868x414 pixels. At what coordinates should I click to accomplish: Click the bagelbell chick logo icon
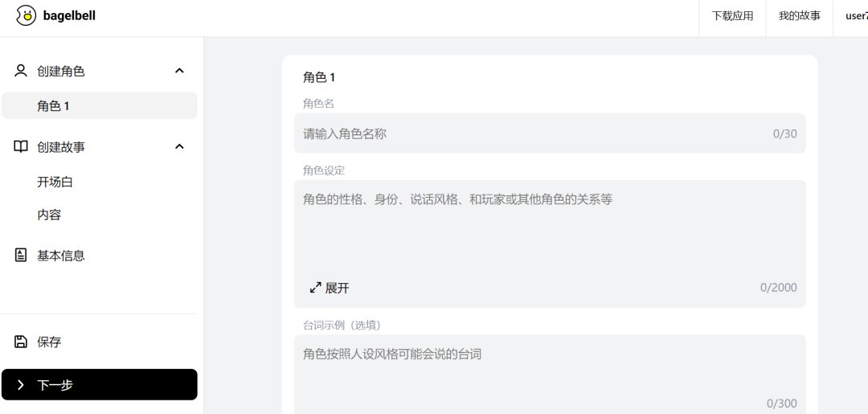click(x=27, y=15)
